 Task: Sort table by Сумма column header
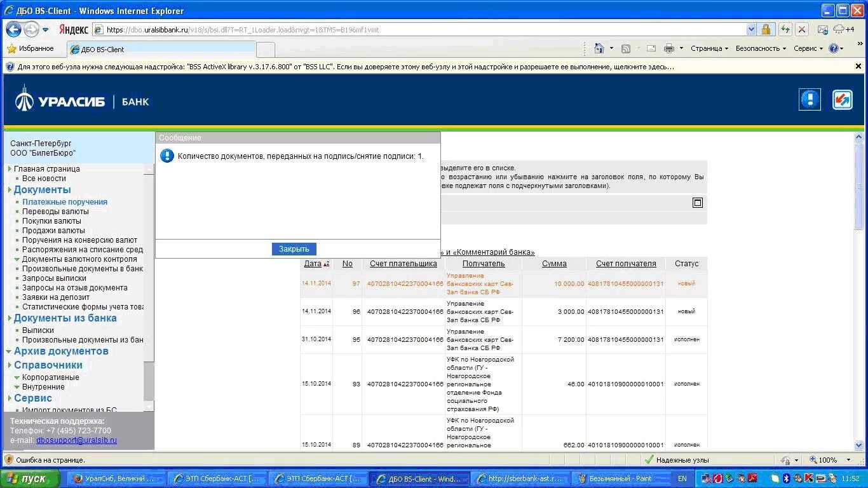554,264
